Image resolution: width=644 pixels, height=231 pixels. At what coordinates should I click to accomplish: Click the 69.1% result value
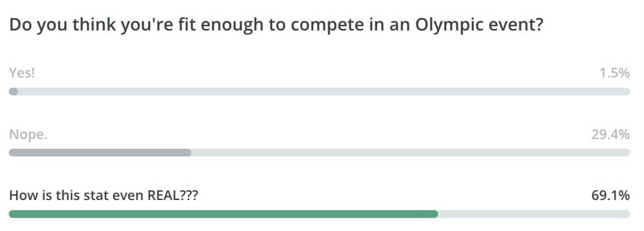coord(611,196)
